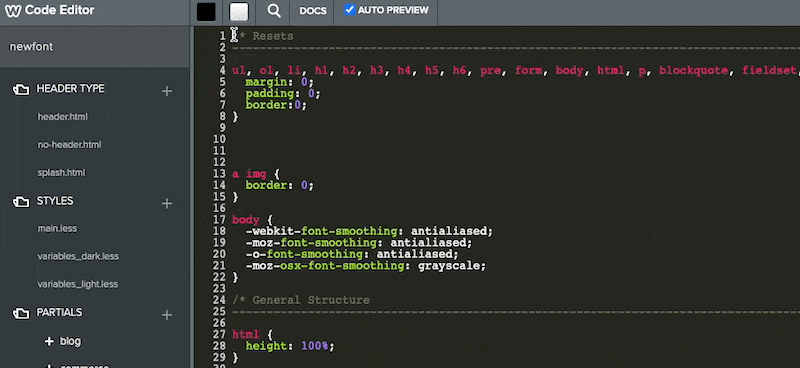Viewport: 800px width, 368px height.
Task: Collapse the PARTIALS section
Action: pyautogui.click(x=59, y=312)
